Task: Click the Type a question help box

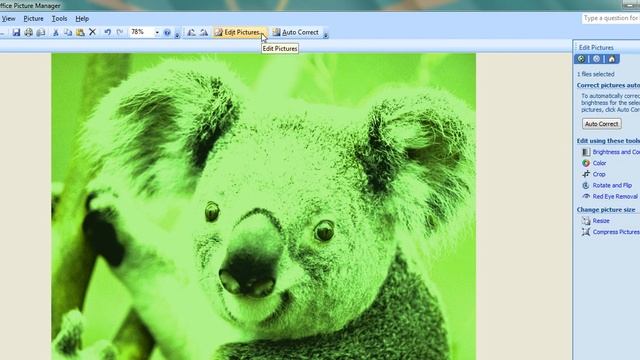Action: click(611, 18)
